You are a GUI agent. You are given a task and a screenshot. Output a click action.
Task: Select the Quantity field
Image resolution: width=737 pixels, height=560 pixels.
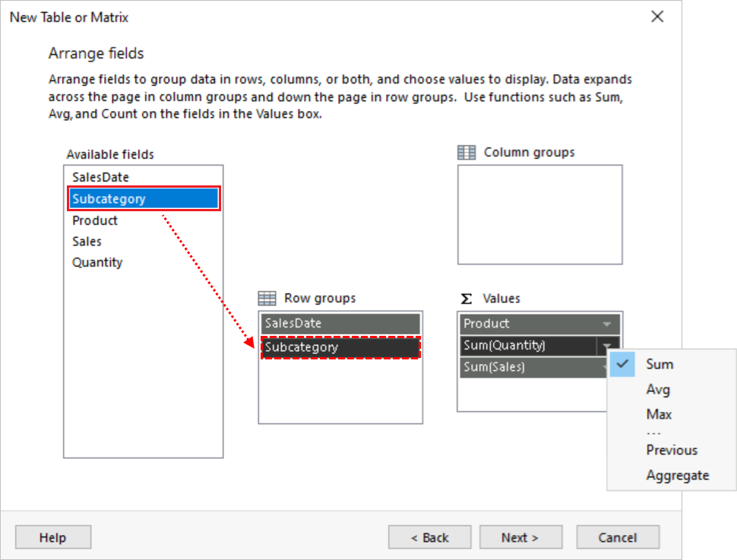(97, 262)
